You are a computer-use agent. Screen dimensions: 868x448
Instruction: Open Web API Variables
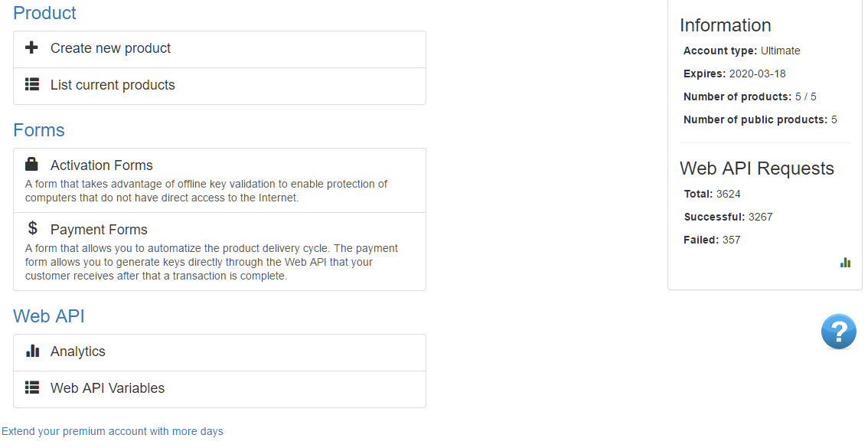pos(220,389)
